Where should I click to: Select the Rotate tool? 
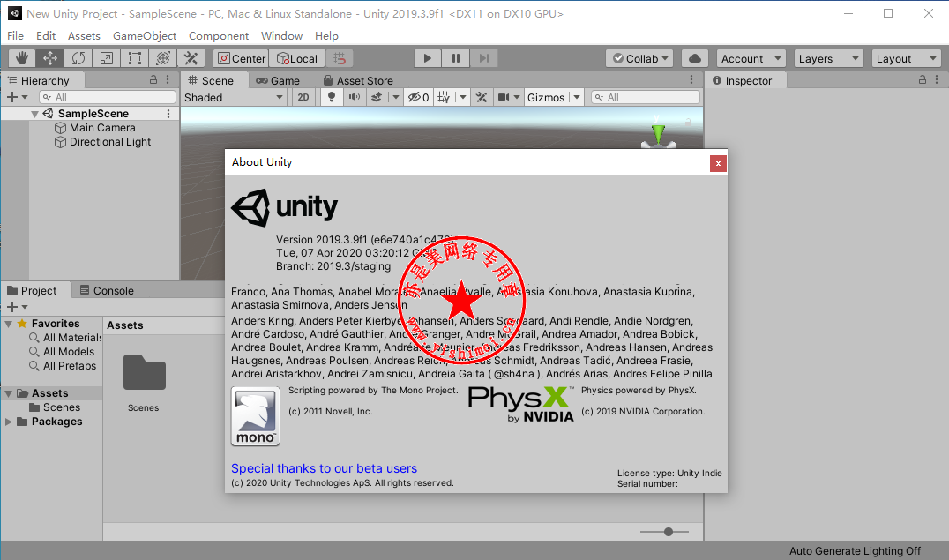pyautogui.click(x=78, y=58)
